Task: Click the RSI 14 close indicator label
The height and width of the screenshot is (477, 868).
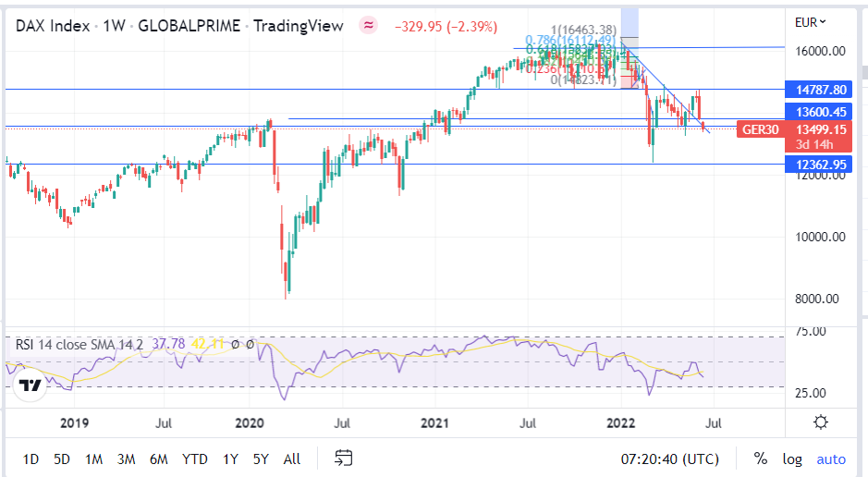Action: click(79, 345)
